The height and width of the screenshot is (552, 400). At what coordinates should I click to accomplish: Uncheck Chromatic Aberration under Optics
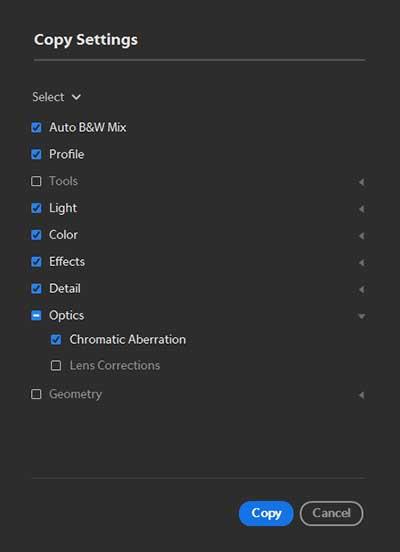coord(56,340)
